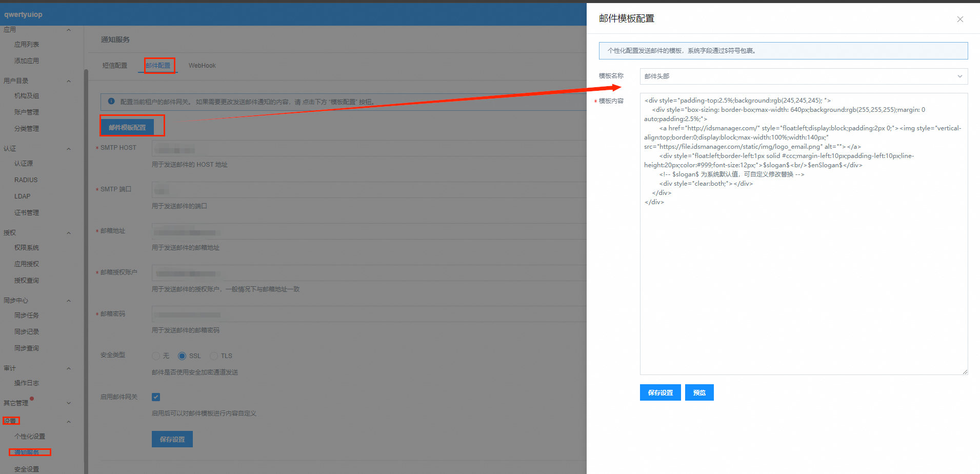This screenshot has width=980, height=474.
Task: Collapse the 用户目录 sidebar group
Action: [69, 81]
